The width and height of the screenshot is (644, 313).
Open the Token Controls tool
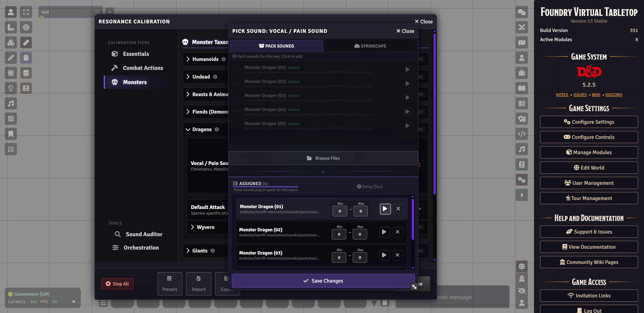click(11, 12)
